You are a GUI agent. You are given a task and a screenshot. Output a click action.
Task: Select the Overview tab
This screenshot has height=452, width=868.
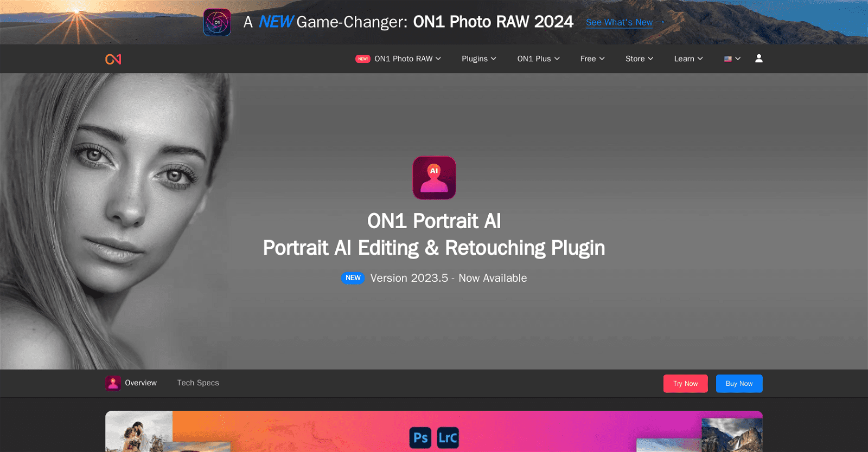(141, 383)
